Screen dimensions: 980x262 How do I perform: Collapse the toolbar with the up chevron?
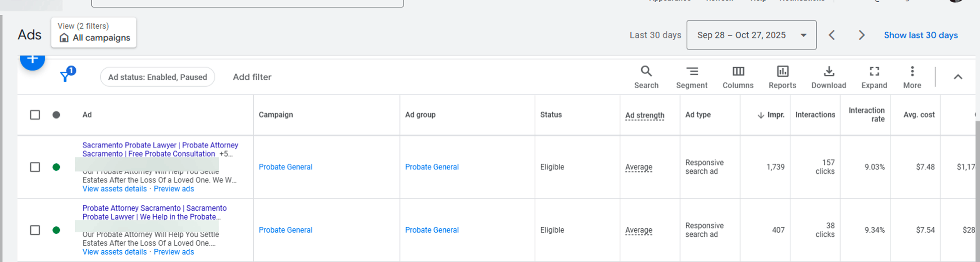pos(957,77)
